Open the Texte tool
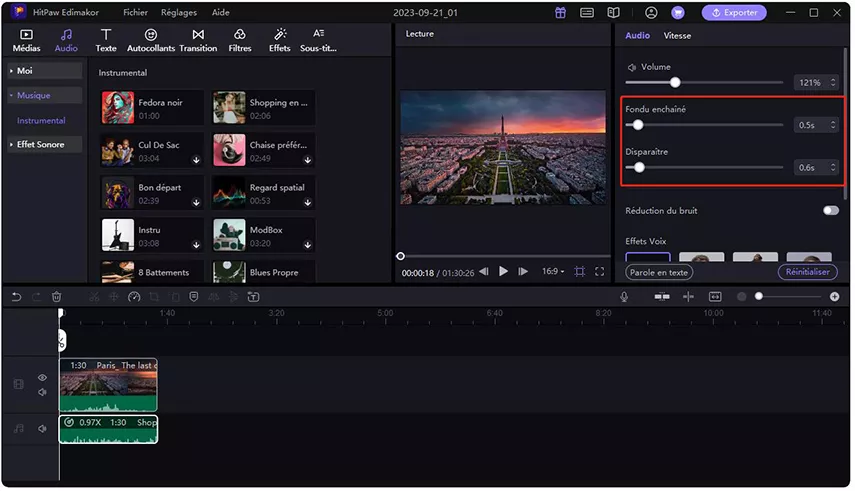The width and height of the screenshot is (855, 491). pyautogui.click(x=106, y=40)
